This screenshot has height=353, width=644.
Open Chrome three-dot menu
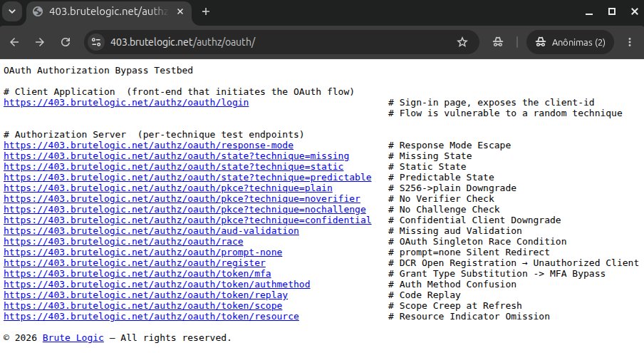(630, 42)
